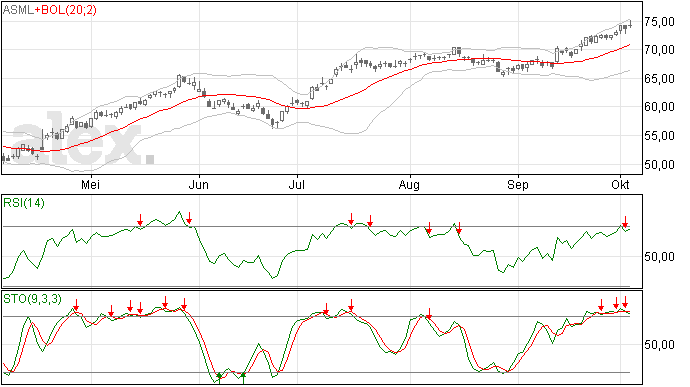Select the Sep month label
Image resolution: width=690 pixels, height=387 pixels.
pos(518,185)
